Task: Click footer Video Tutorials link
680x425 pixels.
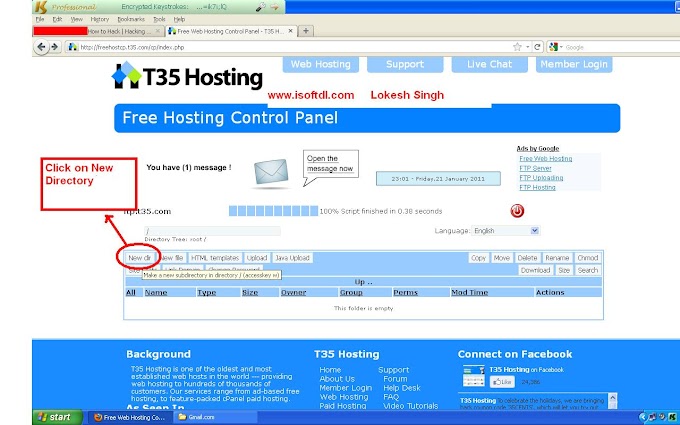Action: tap(410, 406)
